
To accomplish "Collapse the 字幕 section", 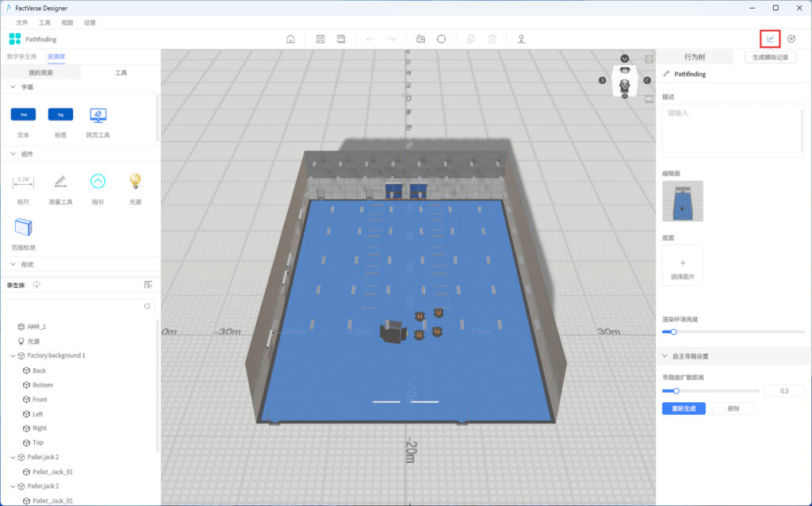I will [13, 87].
